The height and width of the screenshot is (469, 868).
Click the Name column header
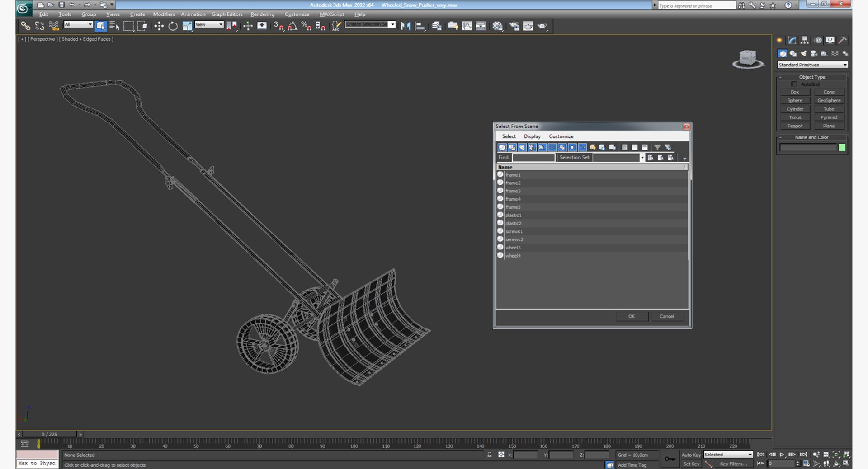(592, 167)
